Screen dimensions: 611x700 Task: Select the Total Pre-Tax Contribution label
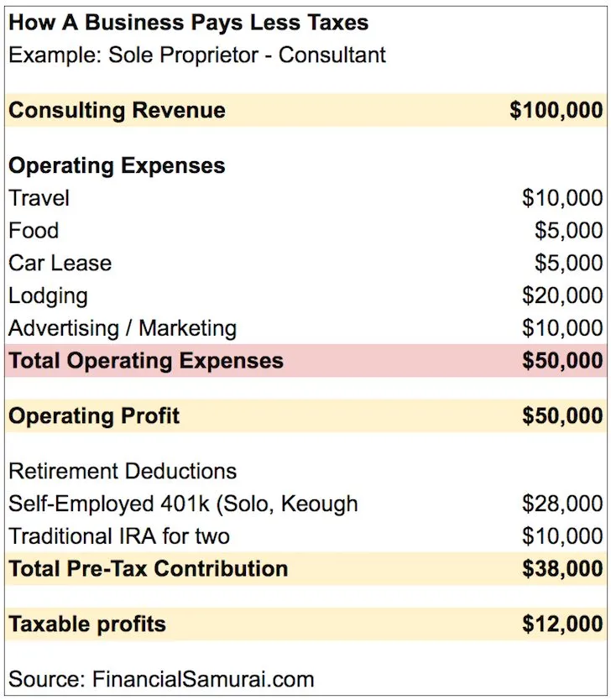click(149, 569)
